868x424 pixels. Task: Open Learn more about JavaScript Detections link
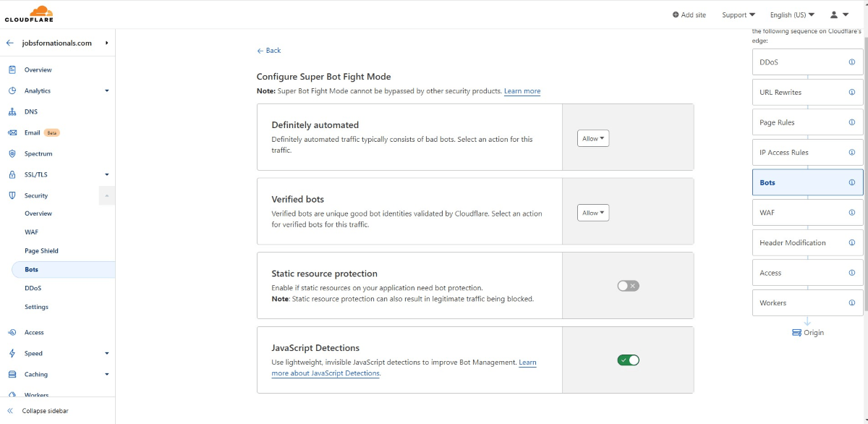tap(325, 373)
